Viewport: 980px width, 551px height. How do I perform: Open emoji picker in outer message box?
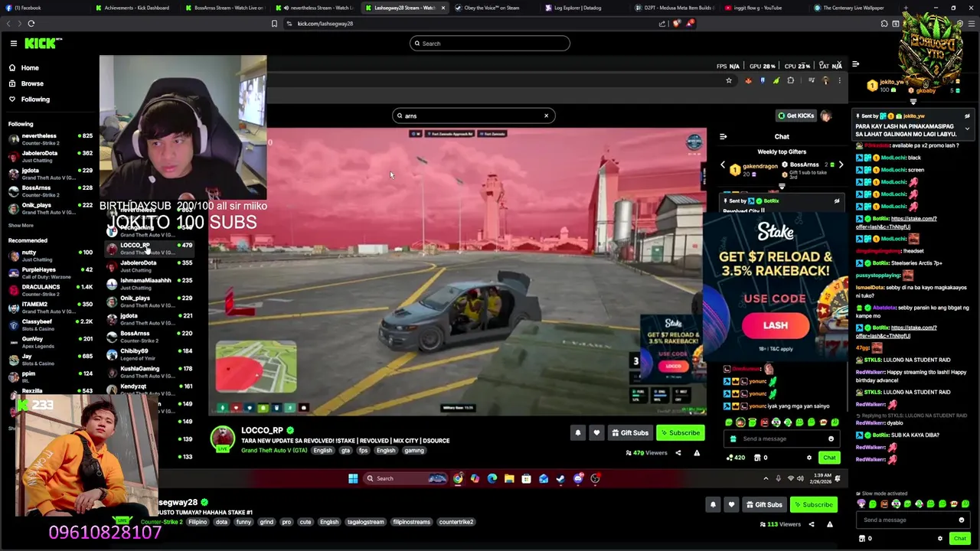tap(962, 520)
